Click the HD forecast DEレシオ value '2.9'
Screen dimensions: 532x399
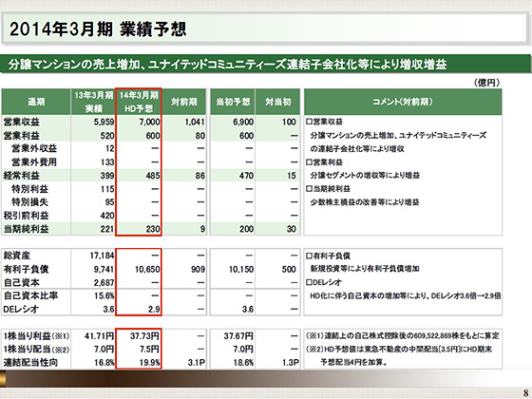154,310
